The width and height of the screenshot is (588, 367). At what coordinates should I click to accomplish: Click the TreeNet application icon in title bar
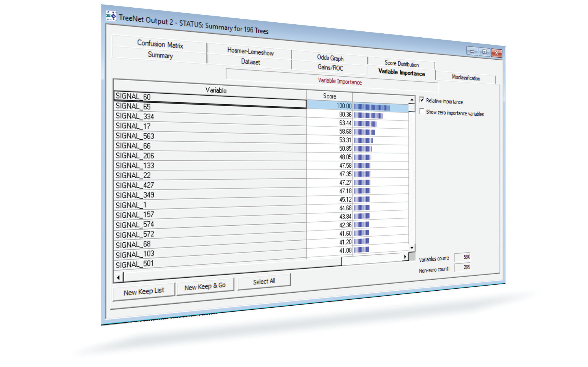111,16
